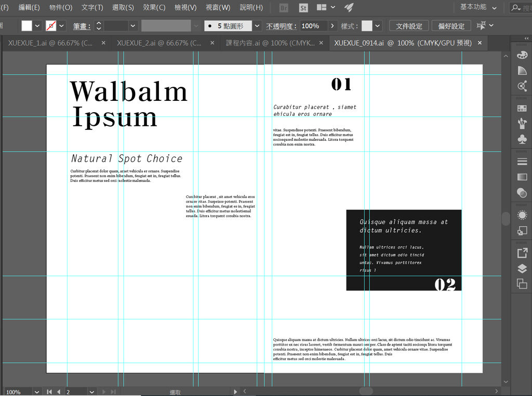Open the 視窗(W) menu
This screenshot has height=396, width=532.
tap(218, 7)
